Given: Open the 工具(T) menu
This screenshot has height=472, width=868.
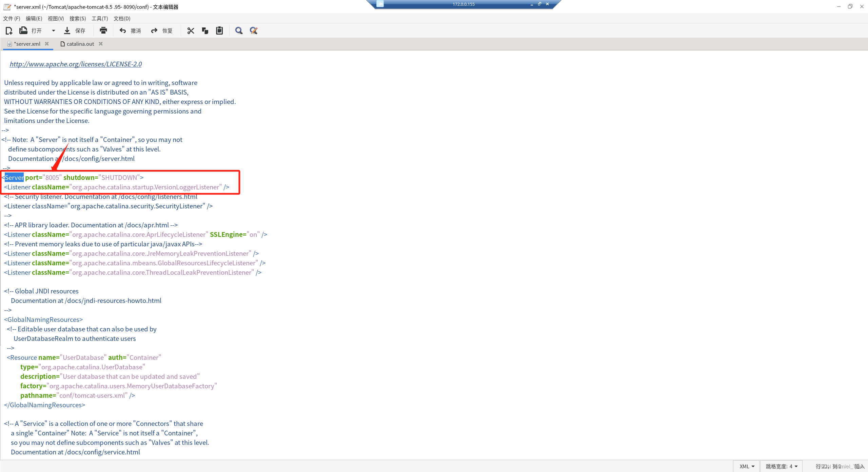Looking at the screenshot, I should tap(100, 19).
